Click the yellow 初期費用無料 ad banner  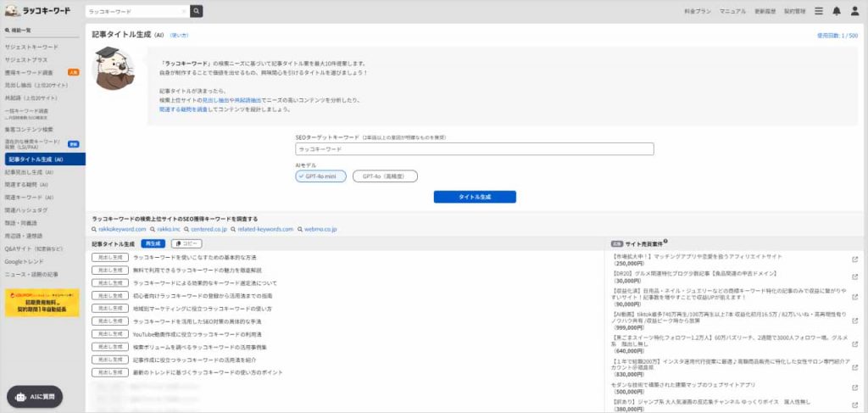pyautogui.click(x=42, y=303)
